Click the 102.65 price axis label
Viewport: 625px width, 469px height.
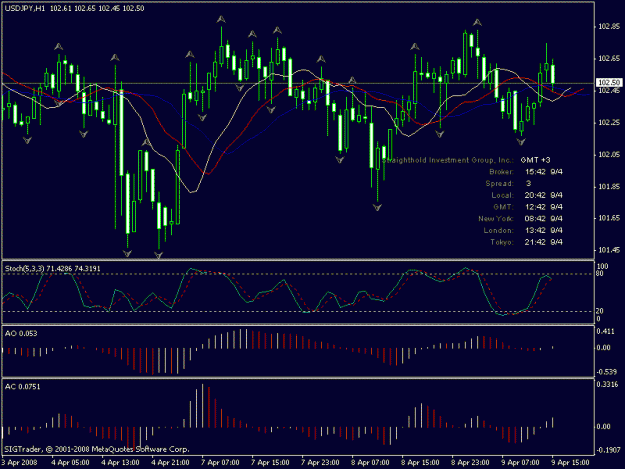coord(609,59)
